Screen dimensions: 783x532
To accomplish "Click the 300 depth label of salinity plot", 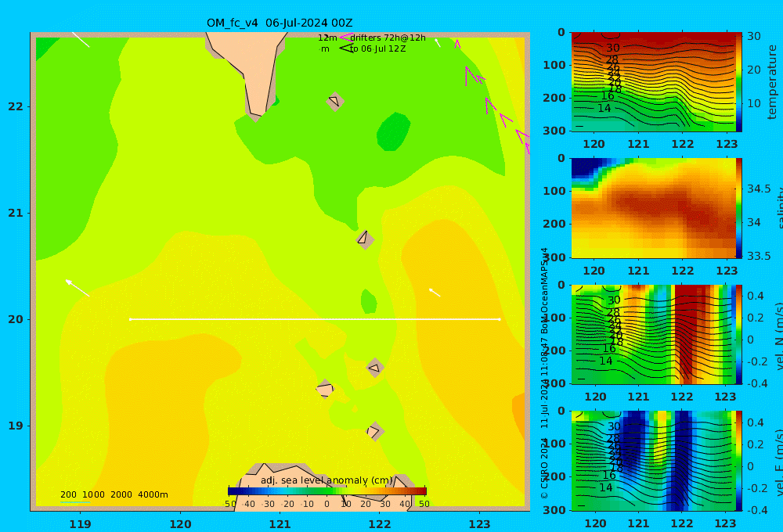I will [554, 257].
